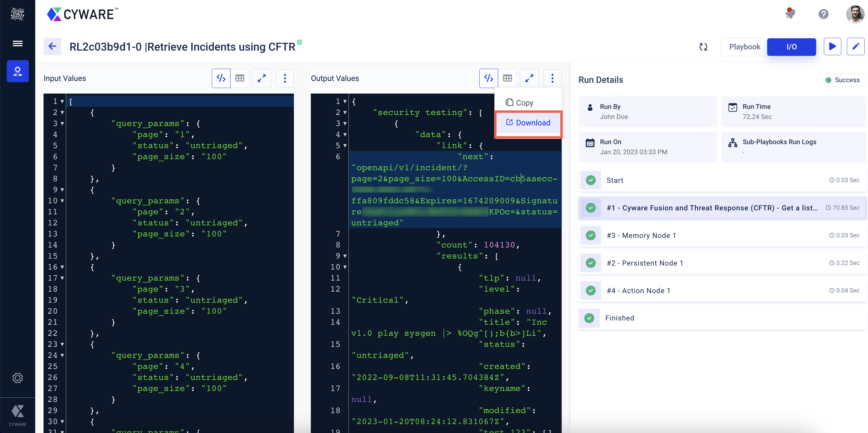
Task: Open Input Values code view icon
Action: pyautogui.click(x=221, y=78)
